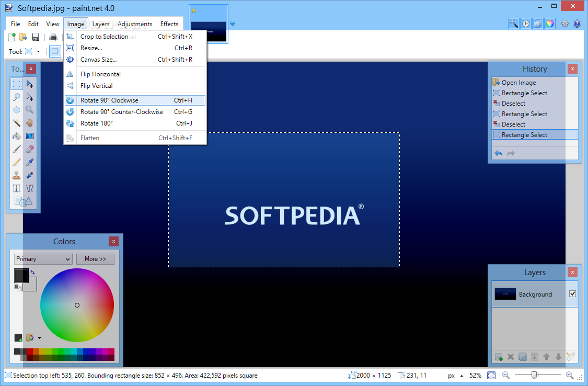Click the zoom slider handle
The height and width of the screenshot is (386, 588).
pyautogui.click(x=535, y=374)
